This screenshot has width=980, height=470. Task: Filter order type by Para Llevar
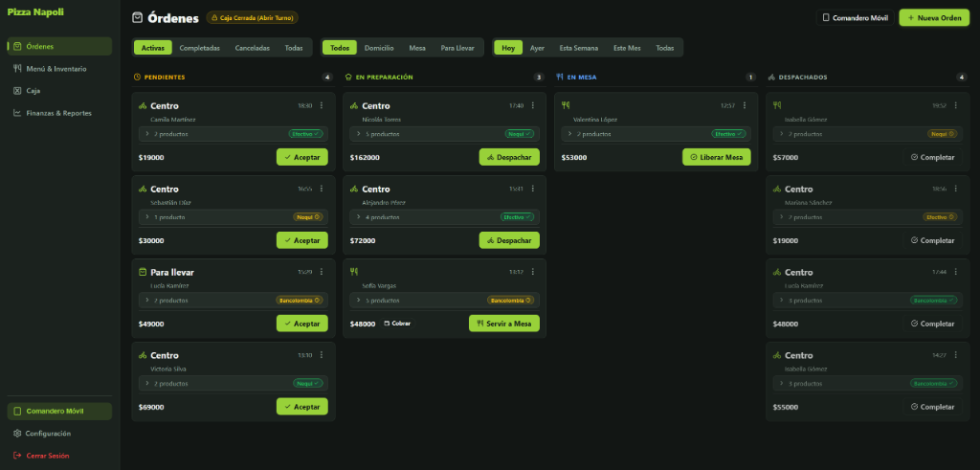pos(457,48)
